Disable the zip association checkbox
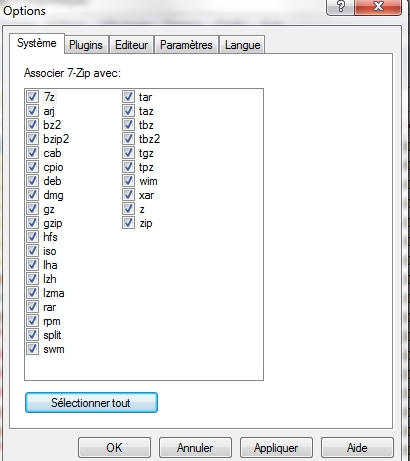Viewport: 410px width, 461px height. [128, 223]
